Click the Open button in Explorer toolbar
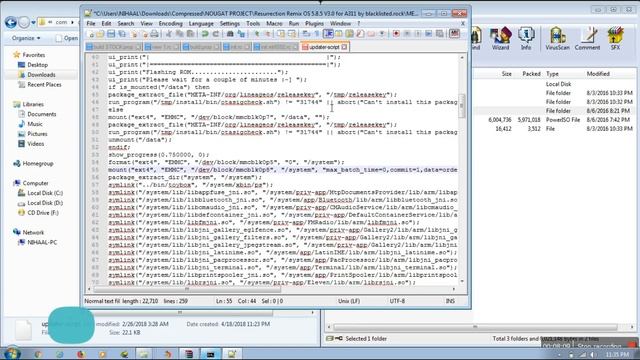This screenshot has height=360, width=640. 67,38
